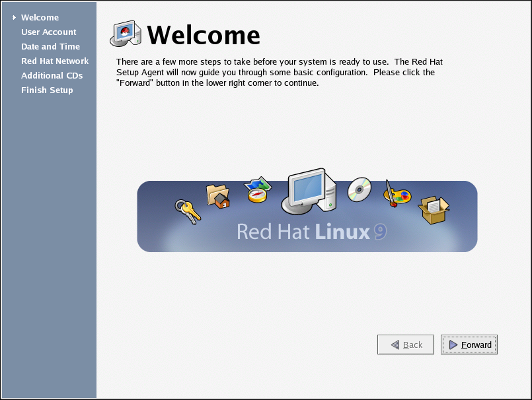The image size is (532, 400).
Task: Click the home folder icon in the banner
Action: click(x=218, y=196)
